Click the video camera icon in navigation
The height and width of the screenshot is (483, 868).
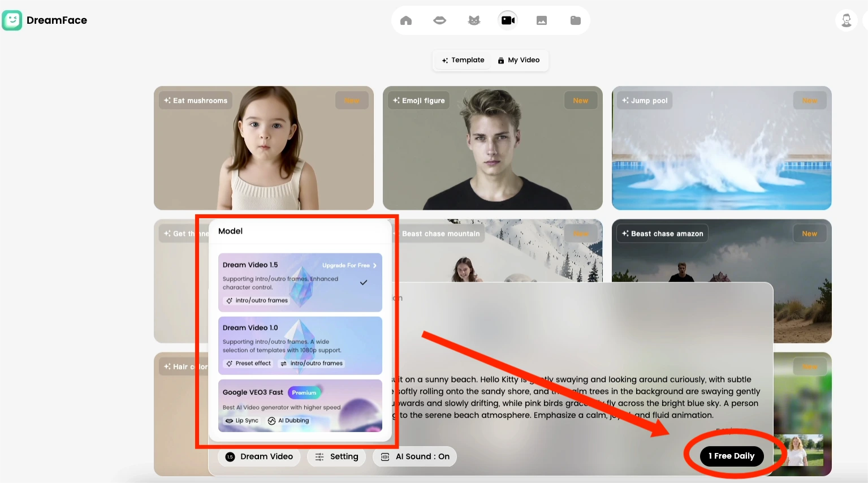pos(508,20)
